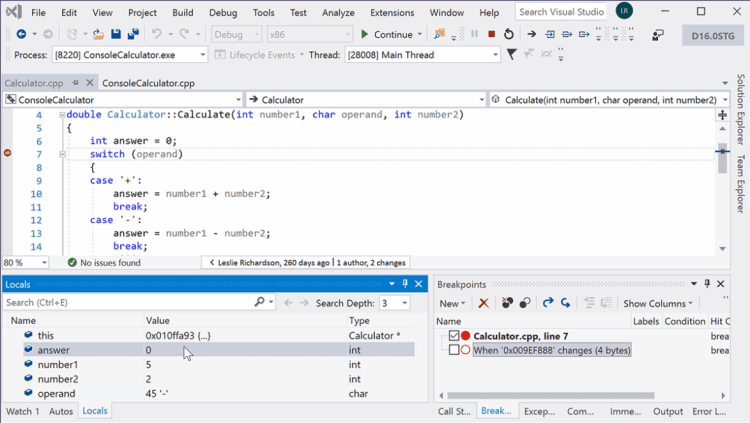
Task: Switch to the Call Stack tab
Action: 454,411
